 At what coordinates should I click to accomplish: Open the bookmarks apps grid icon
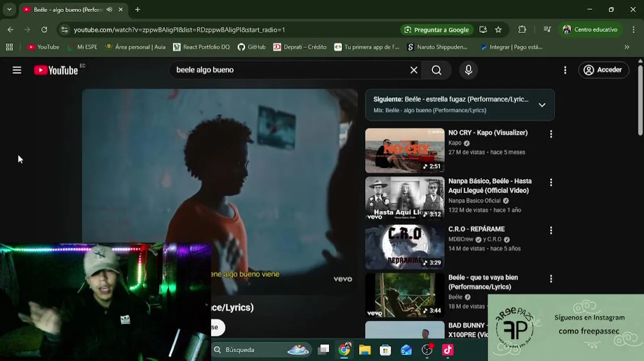click(9, 47)
